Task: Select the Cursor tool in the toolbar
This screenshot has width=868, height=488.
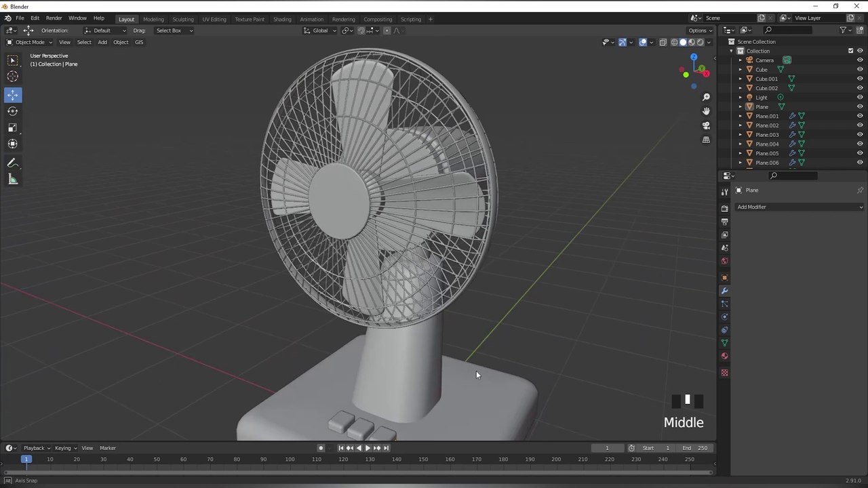Action: pyautogui.click(x=13, y=77)
